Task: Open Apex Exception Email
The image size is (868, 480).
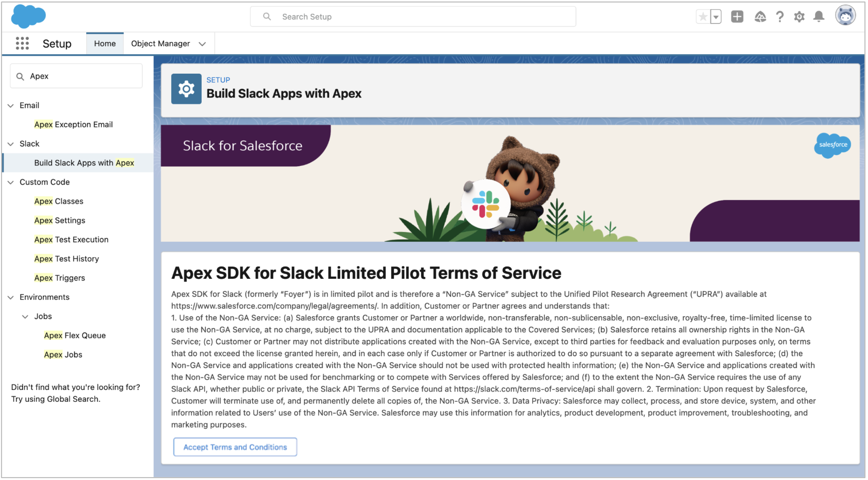Action: (x=73, y=125)
